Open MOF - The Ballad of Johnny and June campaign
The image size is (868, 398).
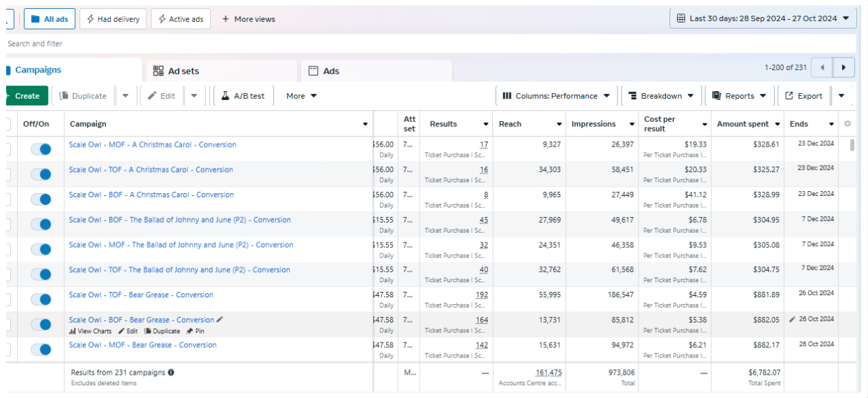pos(181,245)
